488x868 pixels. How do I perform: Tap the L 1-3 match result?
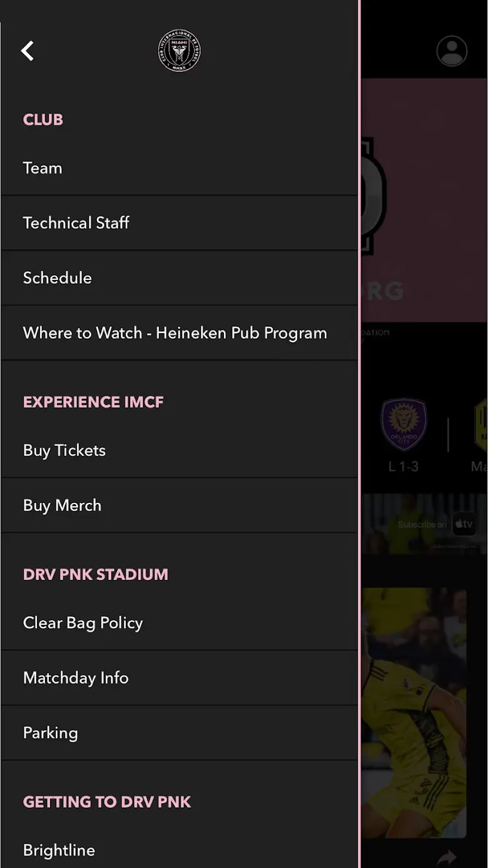pos(403,467)
